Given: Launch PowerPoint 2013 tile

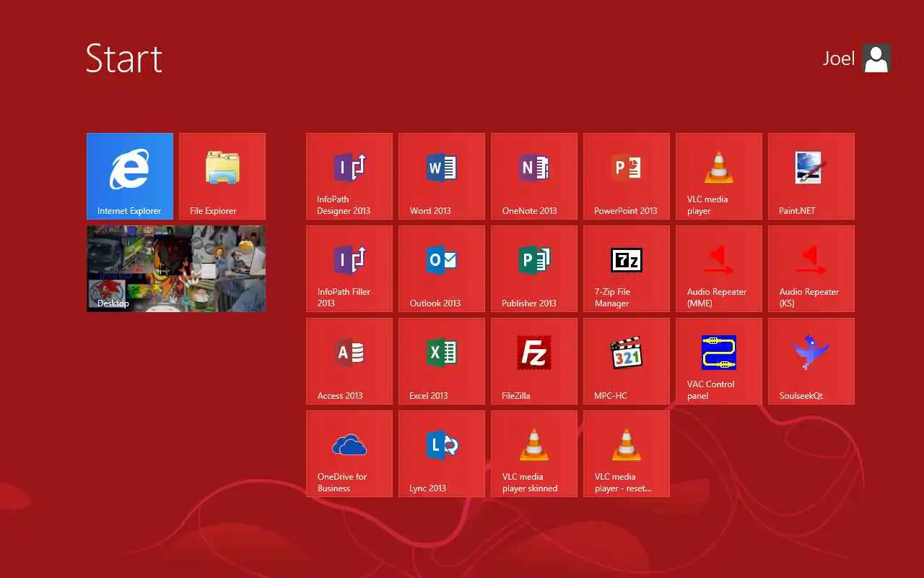Looking at the screenshot, I should [x=627, y=176].
